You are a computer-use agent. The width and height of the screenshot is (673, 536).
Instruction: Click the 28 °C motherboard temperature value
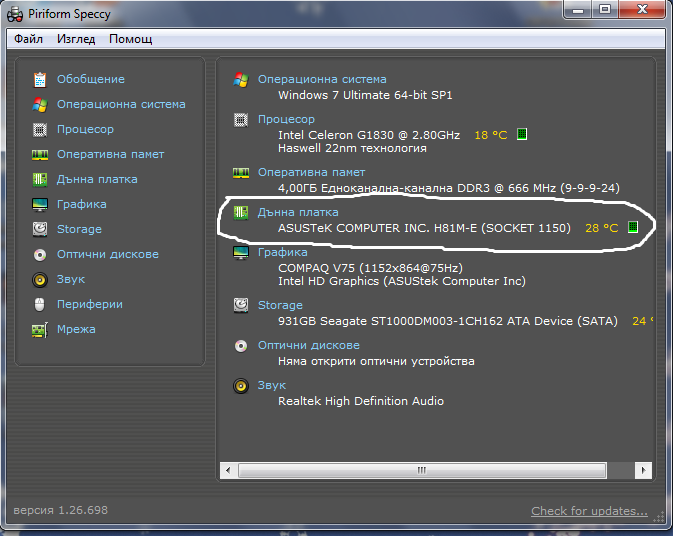click(602, 228)
